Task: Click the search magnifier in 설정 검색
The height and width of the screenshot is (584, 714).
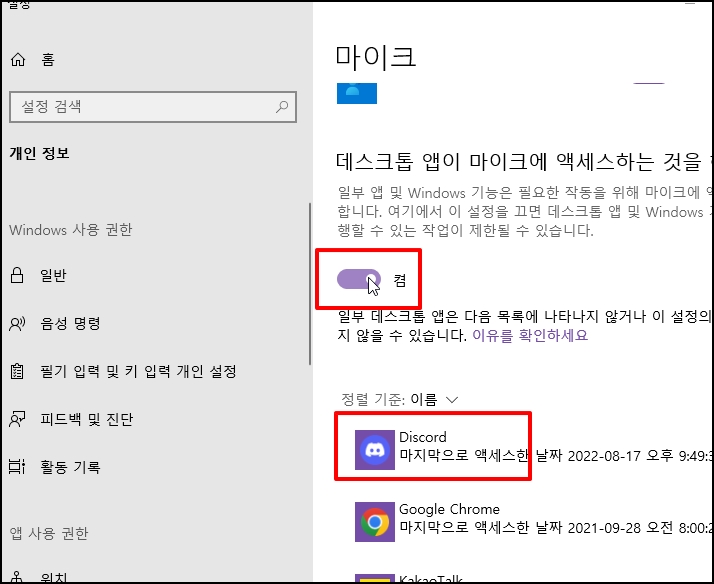Action: [282, 107]
